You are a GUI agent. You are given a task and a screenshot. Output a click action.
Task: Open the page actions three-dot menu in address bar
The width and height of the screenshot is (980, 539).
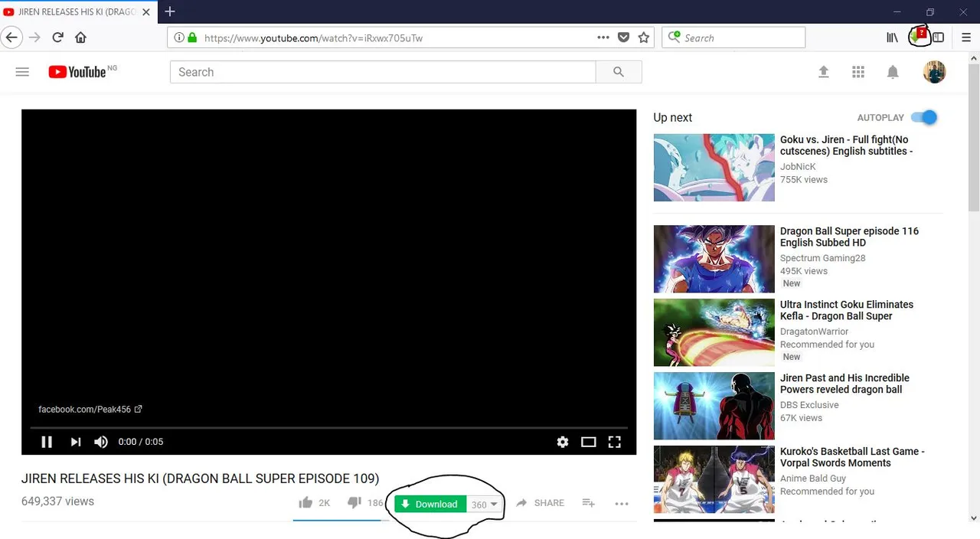point(603,38)
